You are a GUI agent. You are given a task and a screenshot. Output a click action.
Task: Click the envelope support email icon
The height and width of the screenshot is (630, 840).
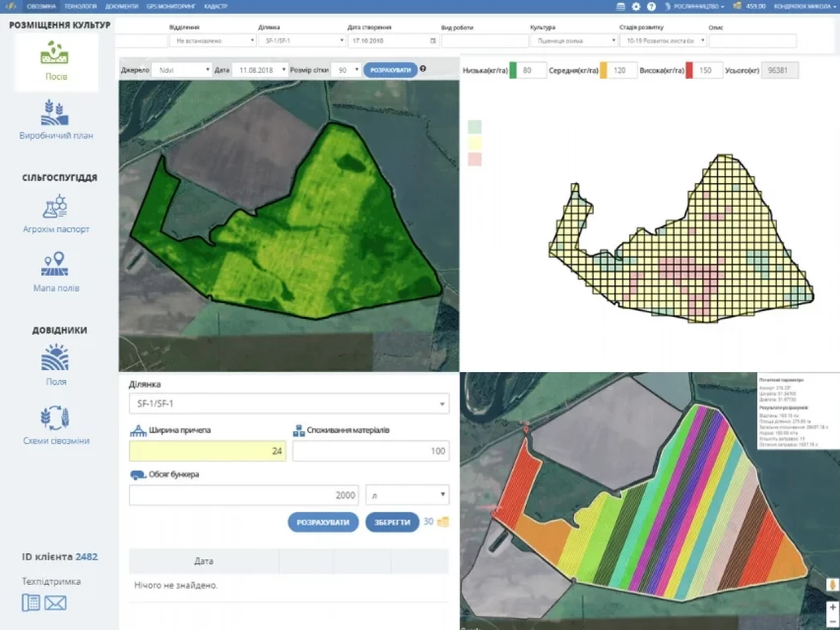tap(55, 602)
